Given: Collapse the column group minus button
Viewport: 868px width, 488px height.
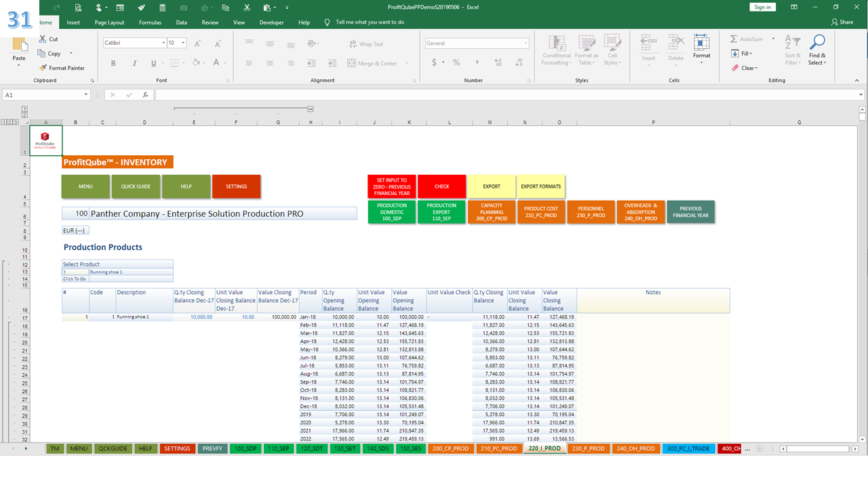Looking at the screenshot, I should click(311, 108).
